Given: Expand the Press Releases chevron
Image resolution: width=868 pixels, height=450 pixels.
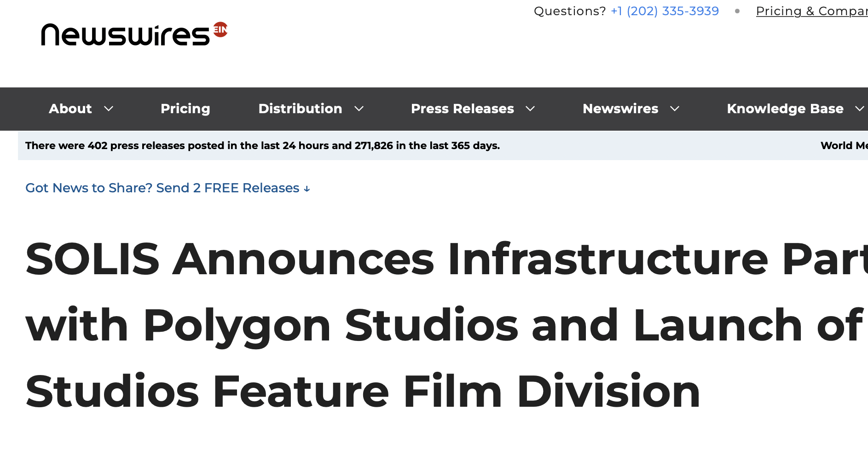Looking at the screenshot, I should point(530,109).
